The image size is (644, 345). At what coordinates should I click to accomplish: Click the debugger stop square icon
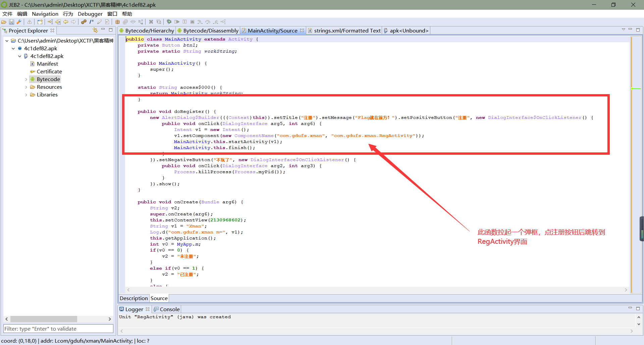click(192, 22)
